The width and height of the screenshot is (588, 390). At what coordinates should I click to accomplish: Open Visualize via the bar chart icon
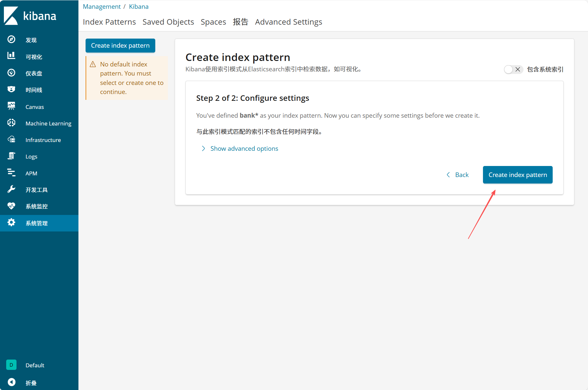click(11, 56)
